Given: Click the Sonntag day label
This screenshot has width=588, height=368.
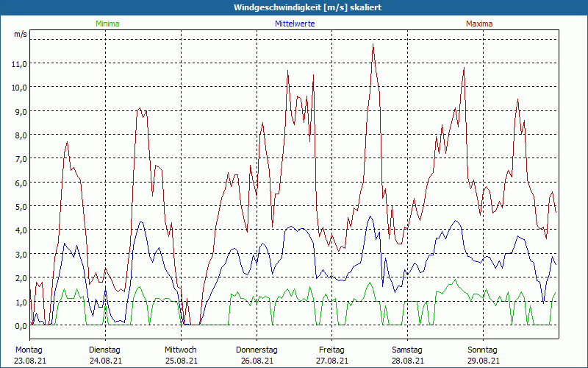Looking at the screenshot, I should (x=482, y=350).
